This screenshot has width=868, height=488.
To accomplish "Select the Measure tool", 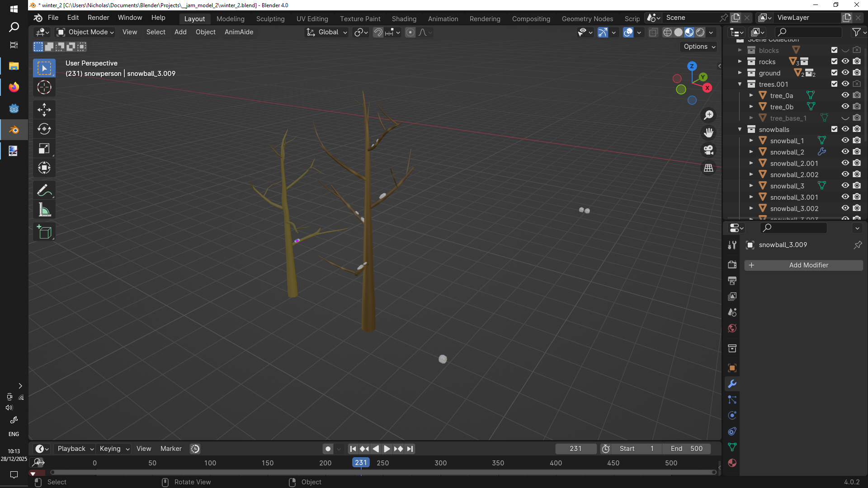I will (x=44, y=210).
